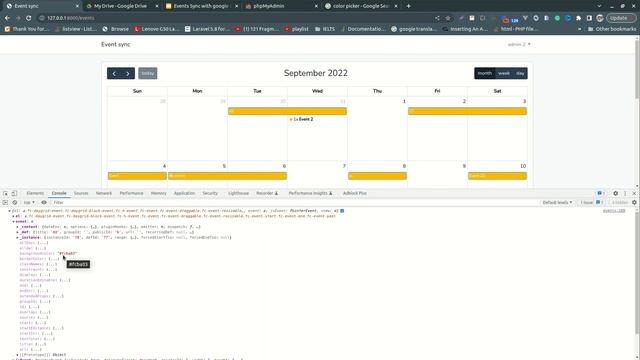The height and width of the screenshot is (360, 640).
Task: Bookmark this page with star icon
Action: [x=448, y=18]
